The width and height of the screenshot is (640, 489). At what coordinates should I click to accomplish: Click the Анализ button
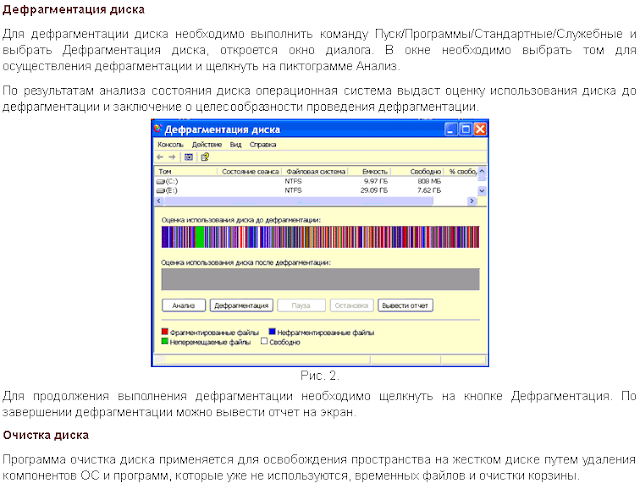(184, 305)
